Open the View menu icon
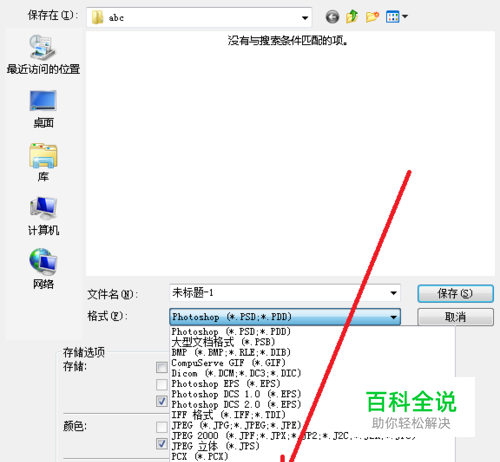Viewport: 500px width, 462px height. tap(392, 16)
